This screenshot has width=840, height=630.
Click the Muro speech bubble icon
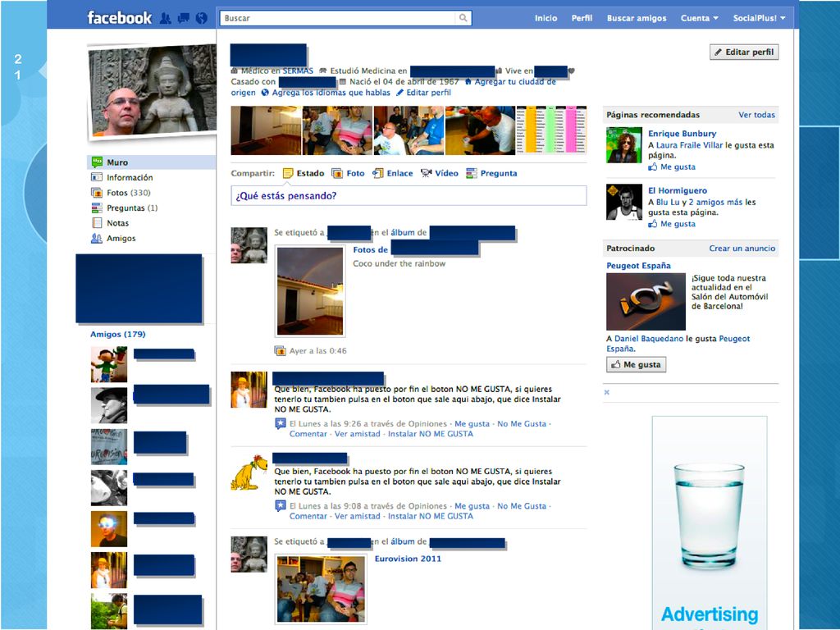tap(97, 162)
